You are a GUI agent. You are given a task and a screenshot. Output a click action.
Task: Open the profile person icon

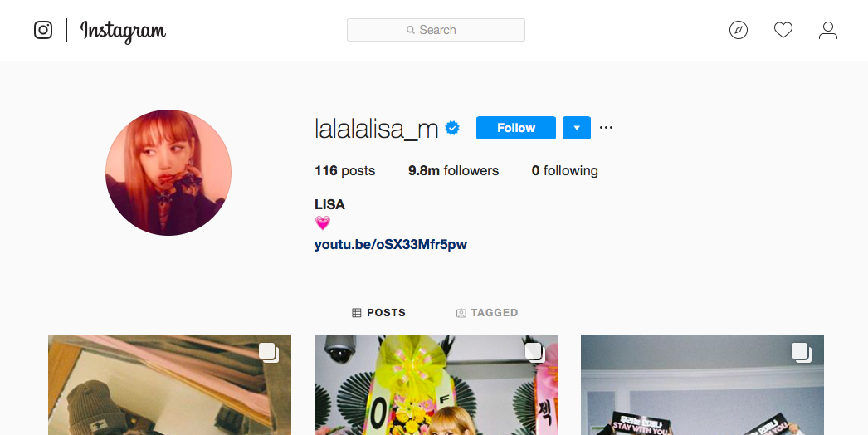pos(828,30)
